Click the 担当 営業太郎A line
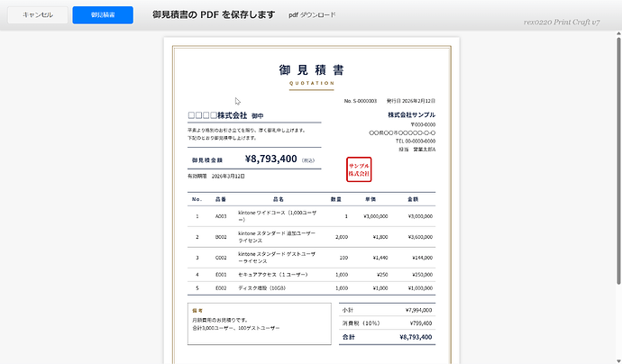This screenshot has width=622, height=364. (416, 150)
